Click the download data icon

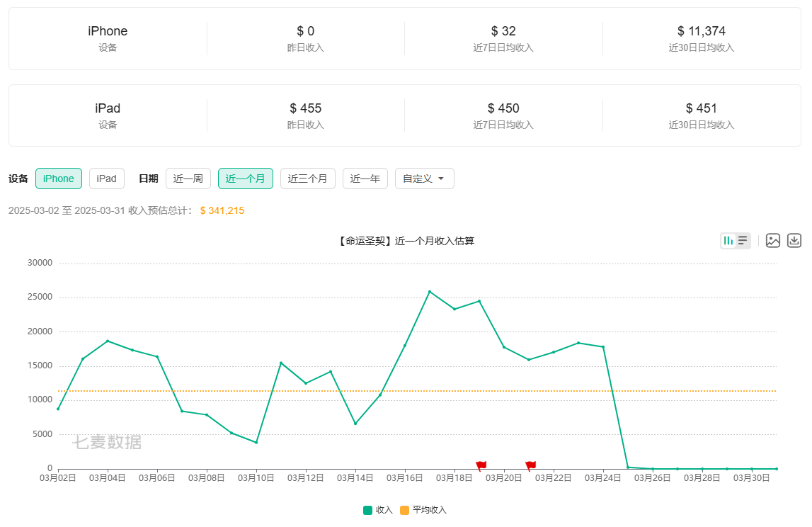pyautogui.click(x=794, y=241)
